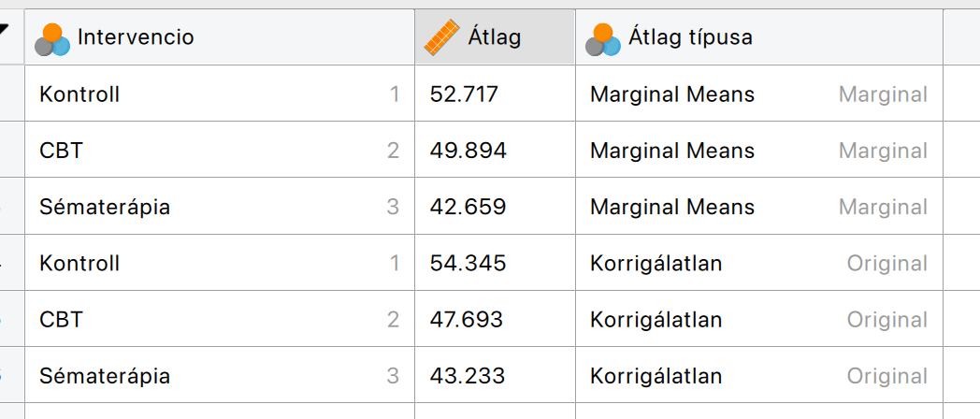Select the cell with value 49.894
This screenshot has width=980, height=419.
click(x=464, y=151)
